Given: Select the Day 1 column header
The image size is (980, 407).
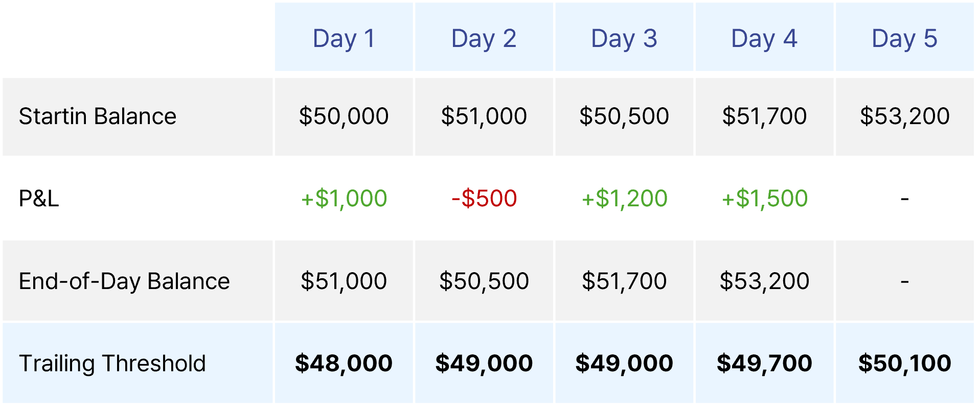Looking at the screenshot, I should tap(344, 37).
